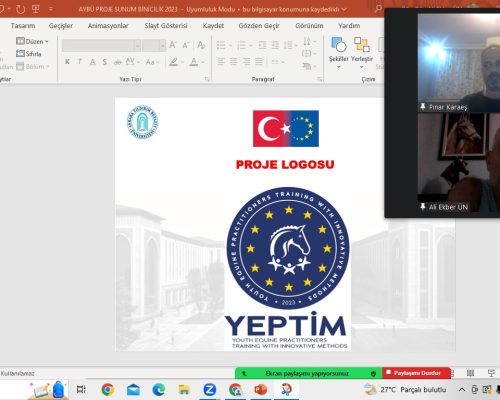Screen dimensions: 500x400
Task: Click the Sıfırla reset slide button
Action: 29,54
